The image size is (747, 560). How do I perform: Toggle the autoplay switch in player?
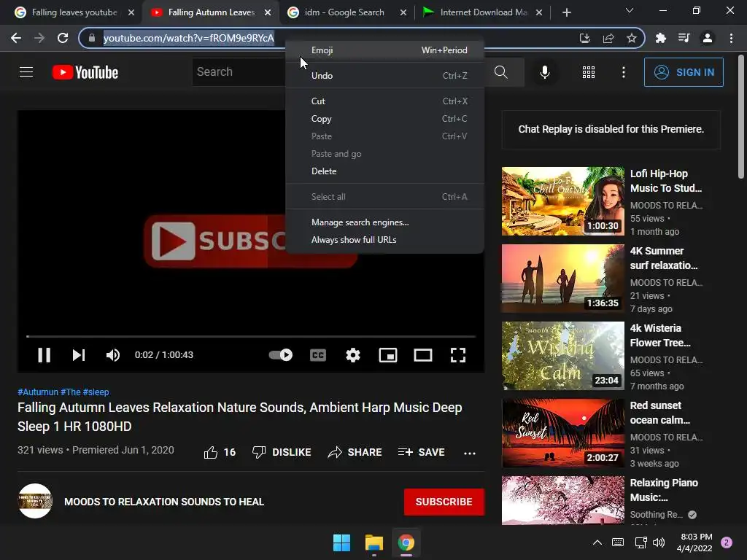tap(281, 355)
